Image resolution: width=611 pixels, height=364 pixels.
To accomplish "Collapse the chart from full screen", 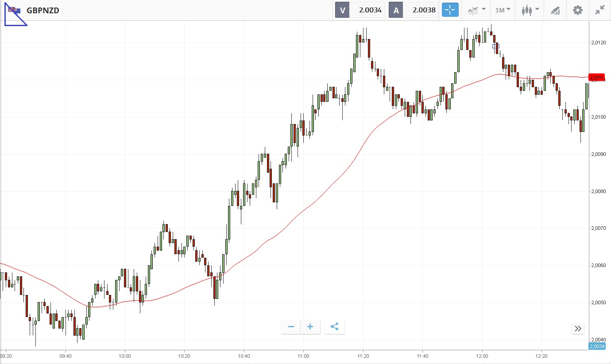I will 600,10.
